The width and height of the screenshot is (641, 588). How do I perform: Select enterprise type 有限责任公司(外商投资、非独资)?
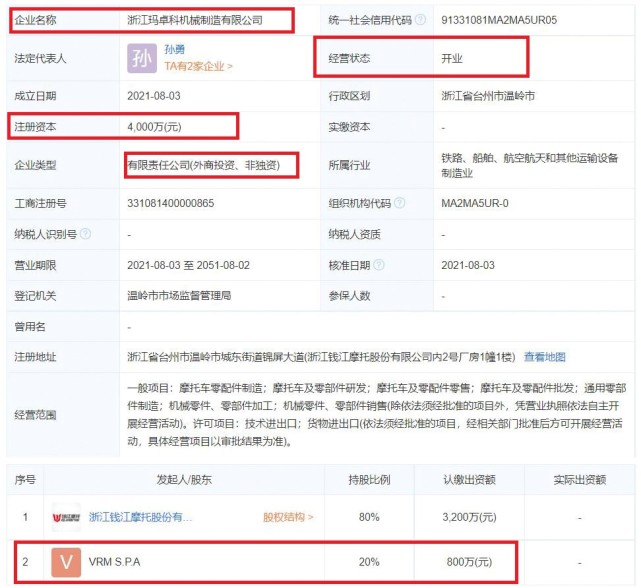[204, 165]
